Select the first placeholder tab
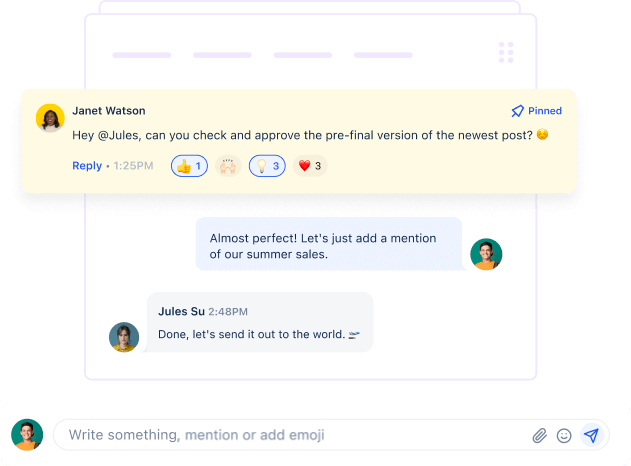631x466 pixels. [x=142, y=55]
